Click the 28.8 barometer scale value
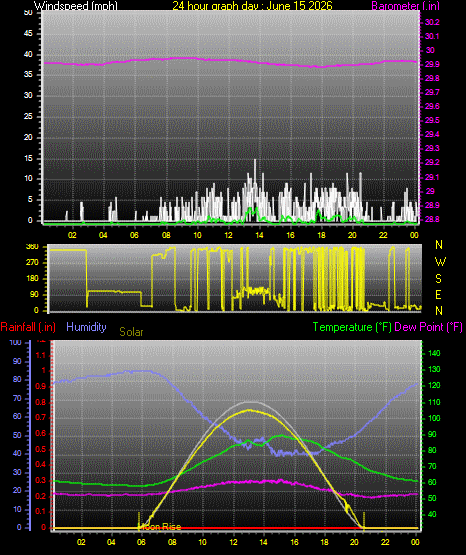The image size is (466, 555). click(432, 219)
